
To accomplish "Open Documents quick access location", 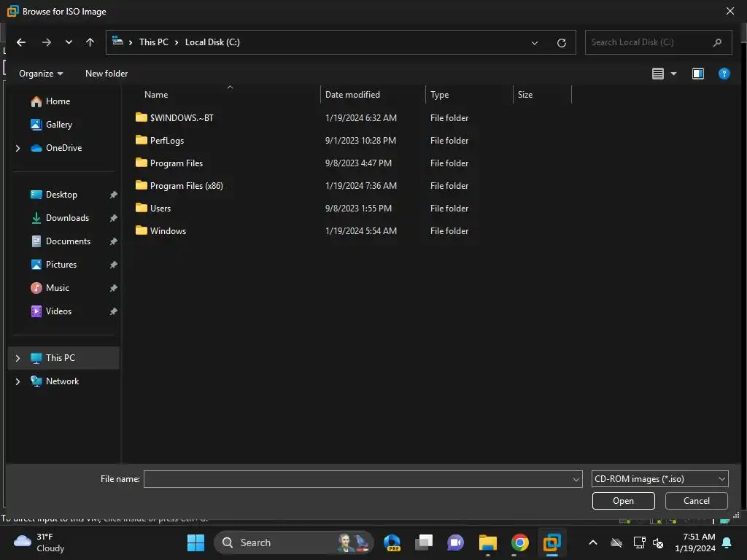I will (68, 241).
